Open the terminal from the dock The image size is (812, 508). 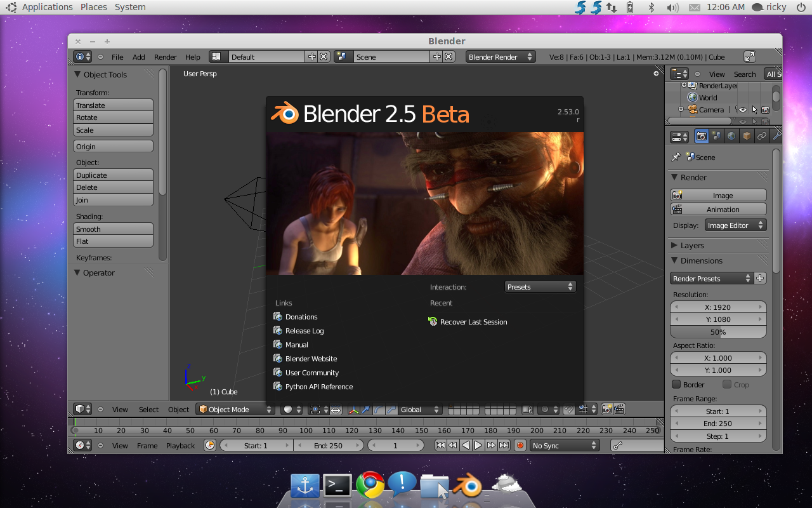point(337,485)
